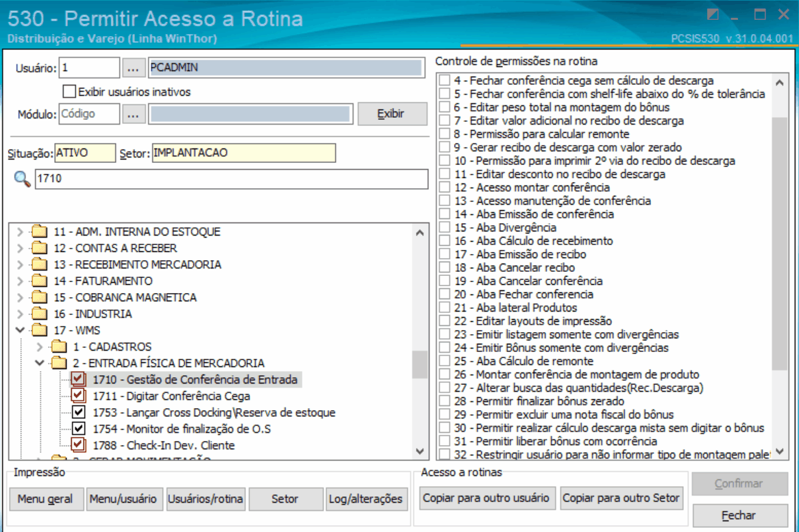This screenshot has height=532, width=799.
Task: Uncheck routine 1710 Gestão de Conferência de Entrada
Action: 78,379
